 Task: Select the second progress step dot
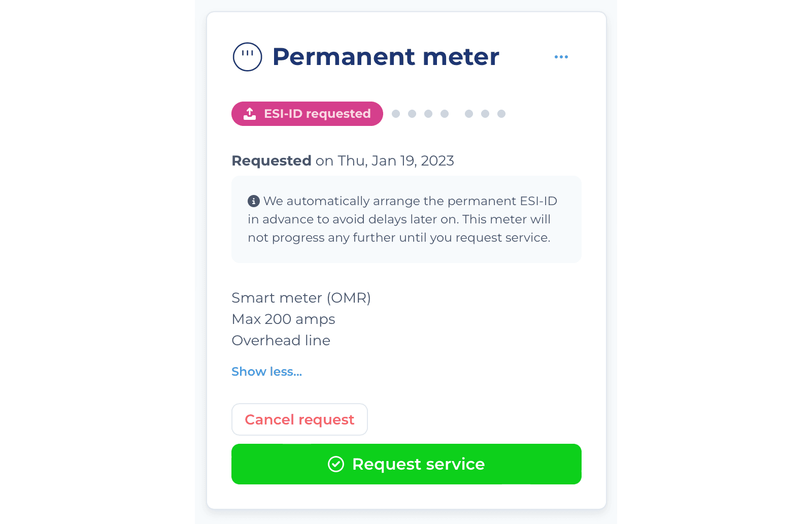(412, 114)
